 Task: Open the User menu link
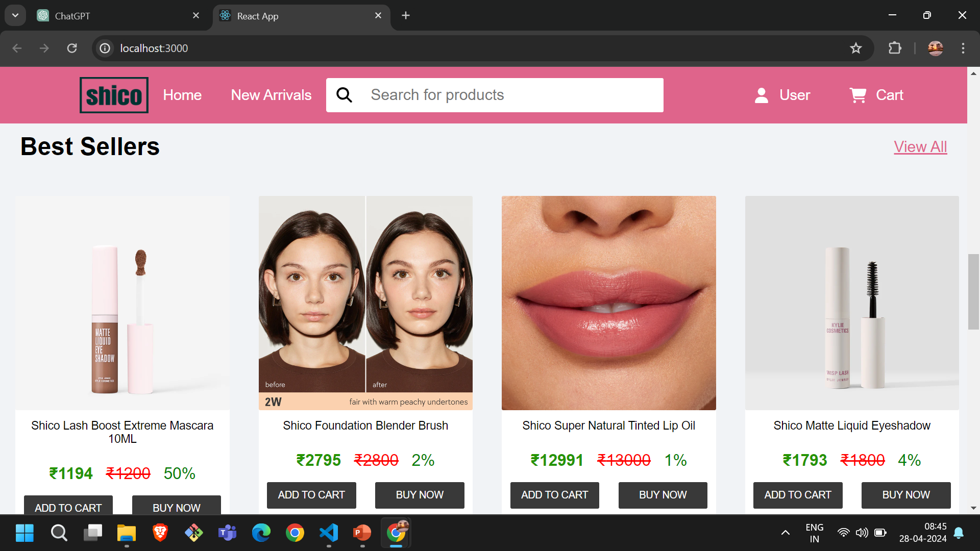click(x=795, y=95)
